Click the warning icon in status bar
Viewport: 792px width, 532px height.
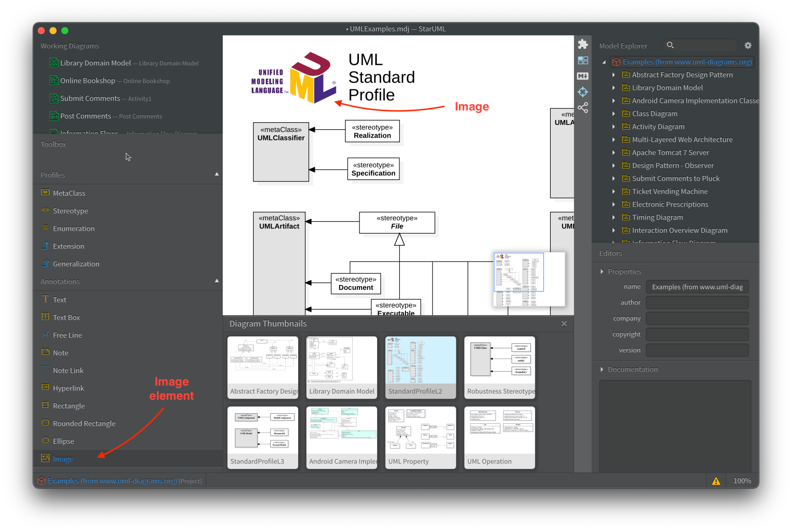[716, 481]
